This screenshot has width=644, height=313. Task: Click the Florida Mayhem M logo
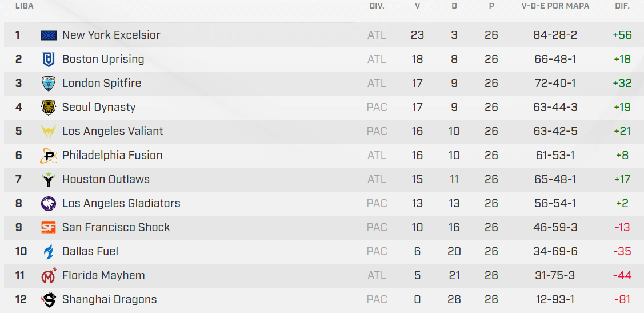(x=49, y=276)
